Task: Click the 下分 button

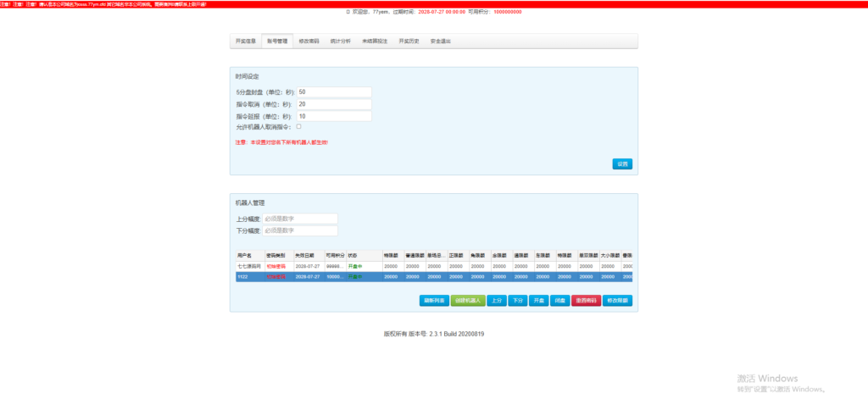Action: click(x=518, y=301)
